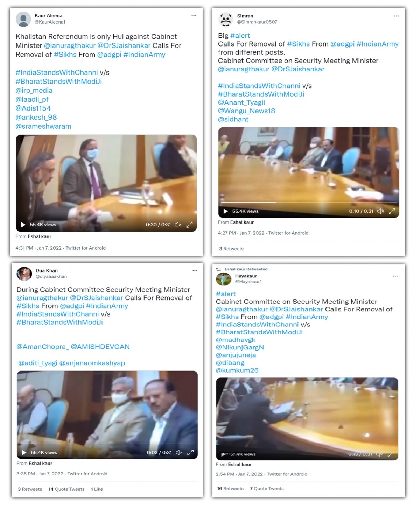Open the @srameshwaram mention link
The image size is (420, 509).
pos(43,126)
